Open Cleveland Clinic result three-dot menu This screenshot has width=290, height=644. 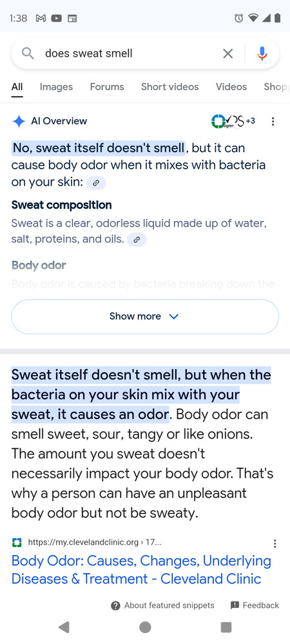[x=275, y=544]
